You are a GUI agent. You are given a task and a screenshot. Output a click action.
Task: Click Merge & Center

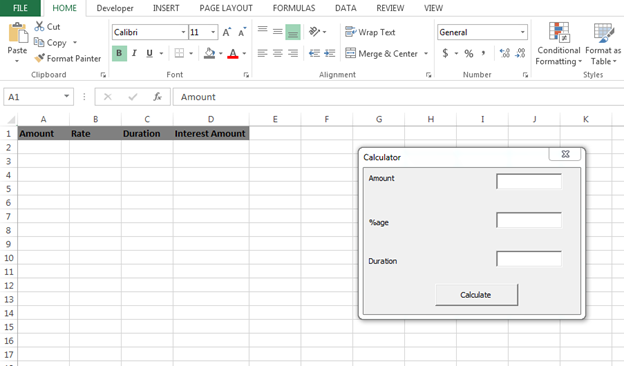381,54
